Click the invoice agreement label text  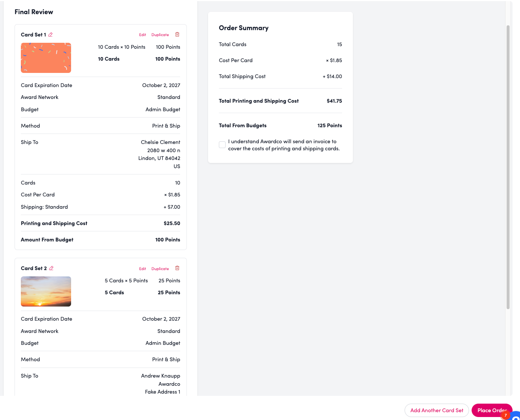(x=284, y=145)
